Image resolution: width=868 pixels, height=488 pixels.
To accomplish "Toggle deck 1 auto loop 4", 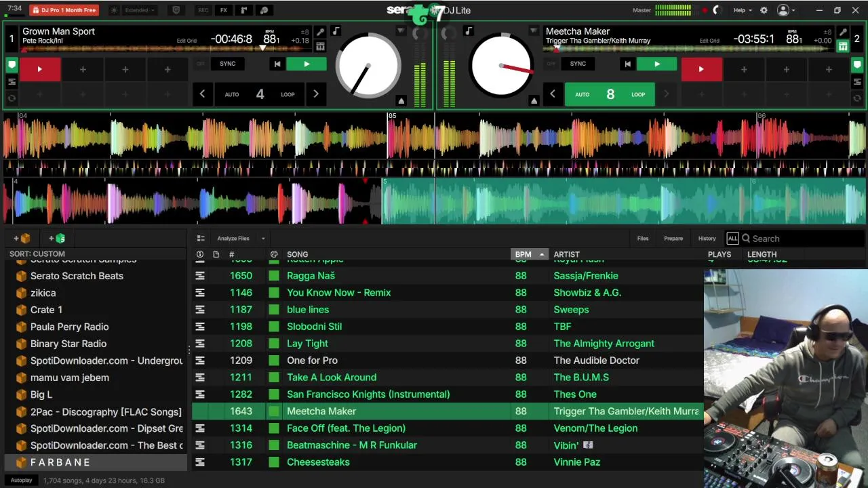I will click(260, 94).
